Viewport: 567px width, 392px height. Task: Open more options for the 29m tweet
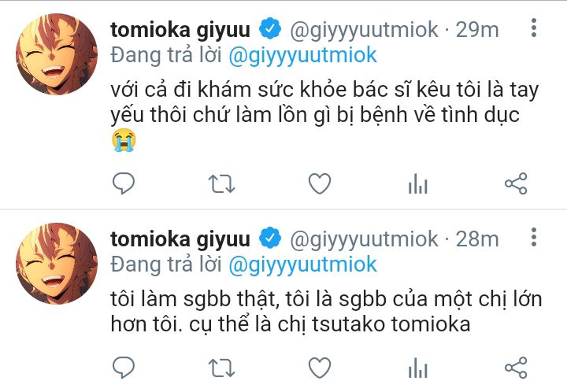(534, 28)
